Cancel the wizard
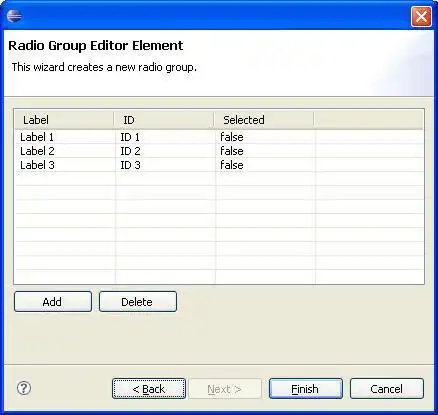 click(387, 389)
